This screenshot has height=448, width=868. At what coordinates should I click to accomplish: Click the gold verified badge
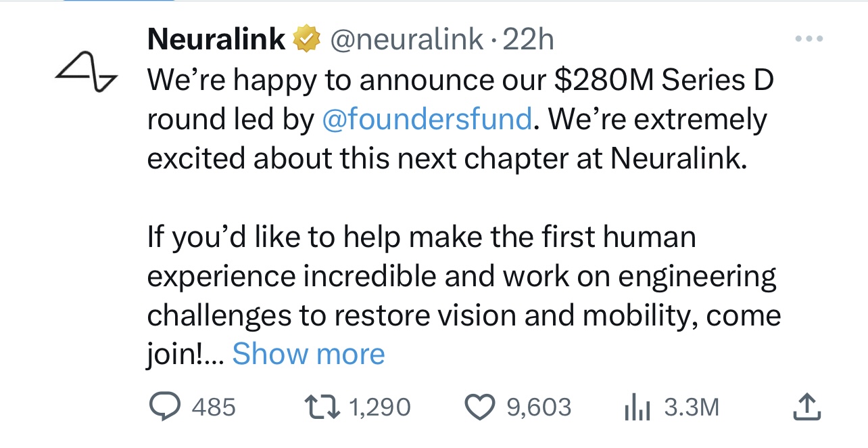(x=305, y=41)
